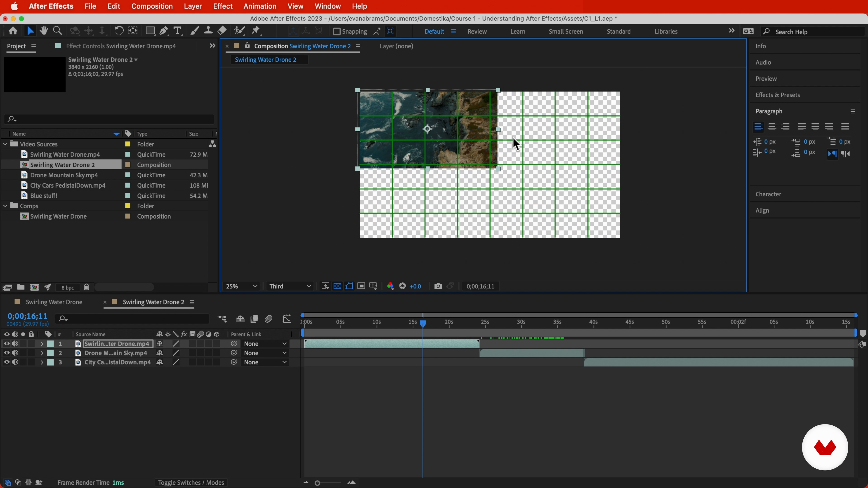Click the timeline zoom slider handle
This screenshot has width=868, height=488.
pos(317,483)
